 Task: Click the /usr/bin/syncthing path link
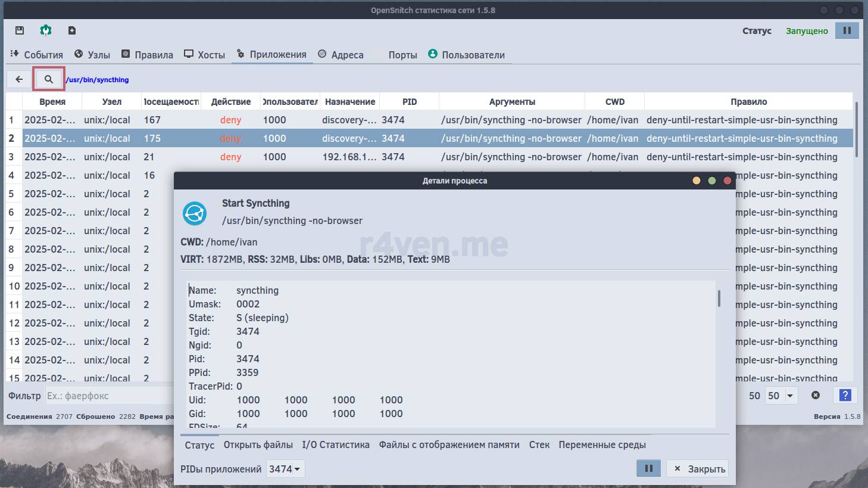(x=97, y=80)
